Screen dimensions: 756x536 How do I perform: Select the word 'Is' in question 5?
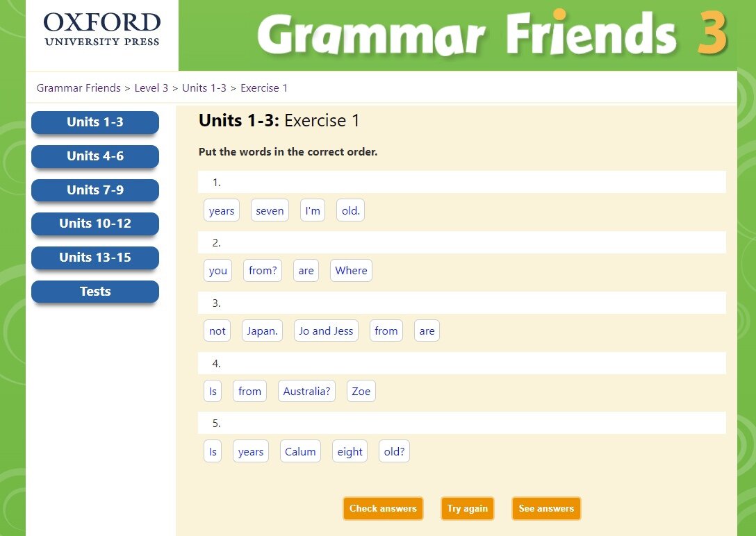tap(213, 451)
